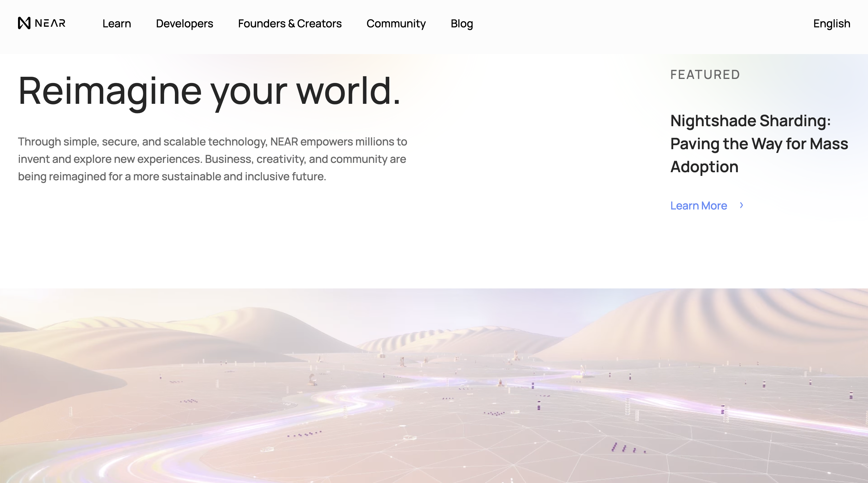Click the intro paragraph about NEAR technology
Image resolution: width=868 pixels, height=483 pixels.
[212, 159]
